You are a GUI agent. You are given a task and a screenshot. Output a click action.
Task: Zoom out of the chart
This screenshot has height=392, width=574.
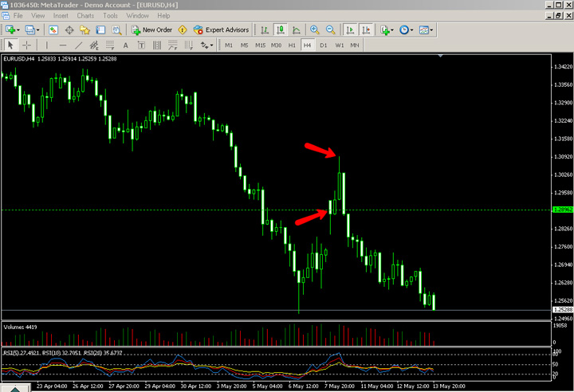pos(330,29)
